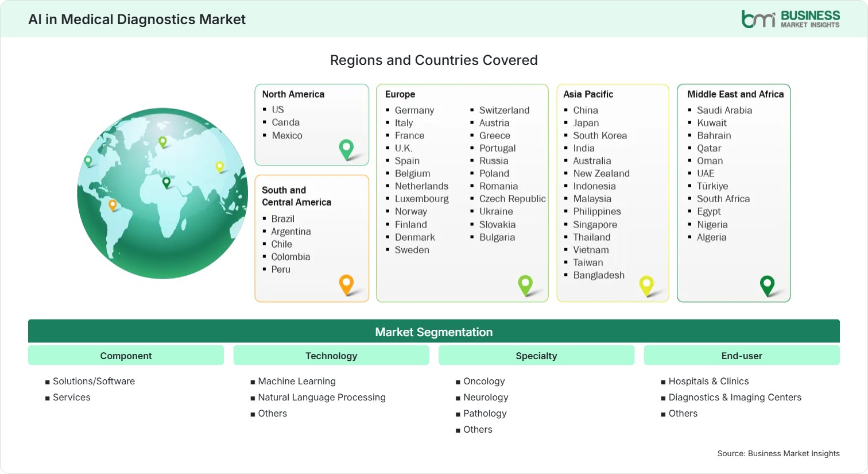Click the green pin in North America card
868x474 pixels.
click(x=346, y=149)
